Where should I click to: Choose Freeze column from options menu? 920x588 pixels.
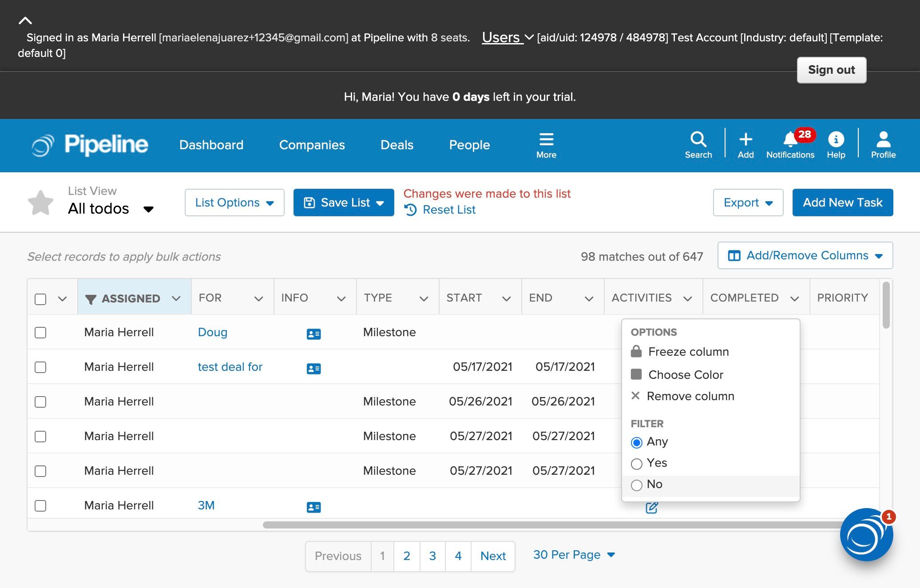[x=688, y=352]
